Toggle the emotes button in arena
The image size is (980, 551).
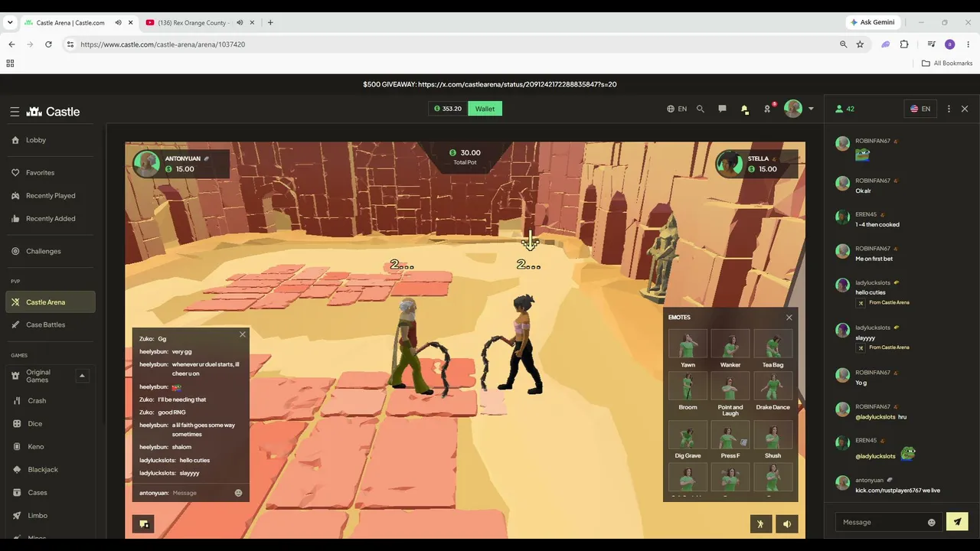point(760,523)
